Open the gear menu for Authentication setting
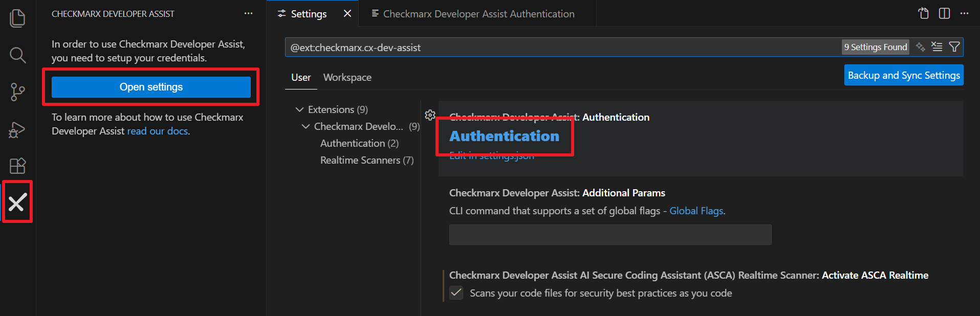The image size is (980, 316). (x=430, y=115)
